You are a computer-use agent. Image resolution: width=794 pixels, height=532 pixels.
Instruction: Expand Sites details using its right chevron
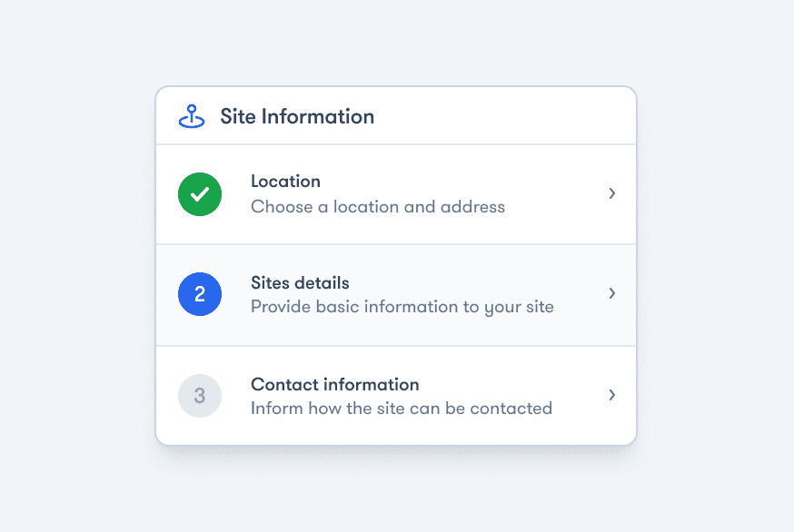(611, 293)
